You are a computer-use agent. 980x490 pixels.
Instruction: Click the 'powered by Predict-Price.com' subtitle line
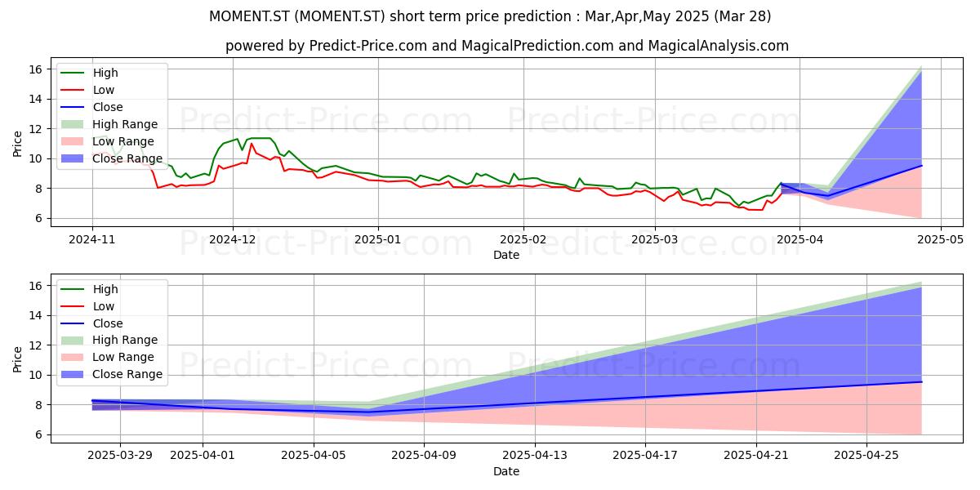[507, 46]
